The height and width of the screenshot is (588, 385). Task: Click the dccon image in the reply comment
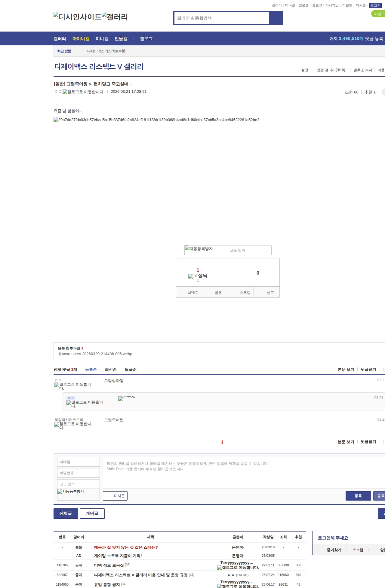click(x=127, y=398)
